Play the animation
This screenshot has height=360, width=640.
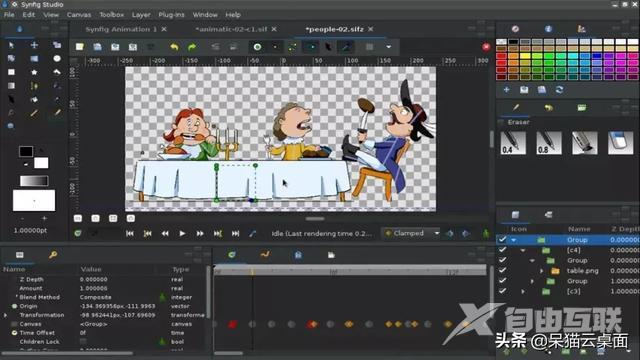(x=182, y=233)
